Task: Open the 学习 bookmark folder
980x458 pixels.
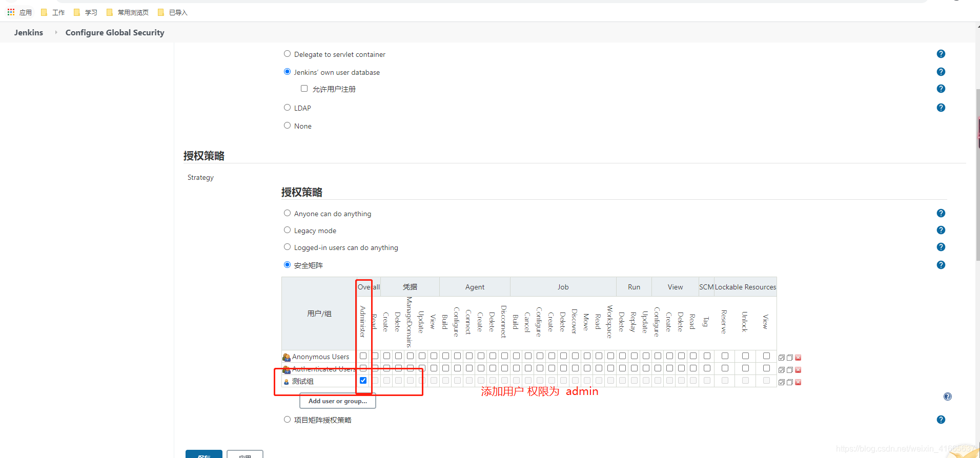Action: (x=86, y=12)
